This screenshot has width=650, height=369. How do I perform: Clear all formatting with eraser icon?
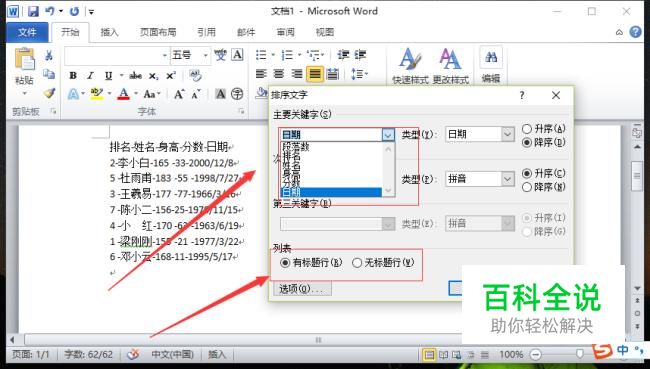click(x=195, y=75)
